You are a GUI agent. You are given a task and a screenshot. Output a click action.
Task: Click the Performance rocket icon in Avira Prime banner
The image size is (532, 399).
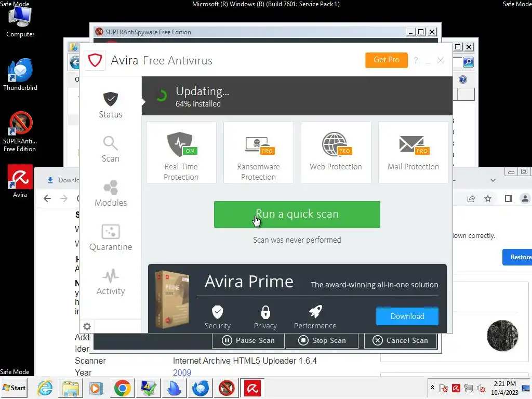click(315, 312)
